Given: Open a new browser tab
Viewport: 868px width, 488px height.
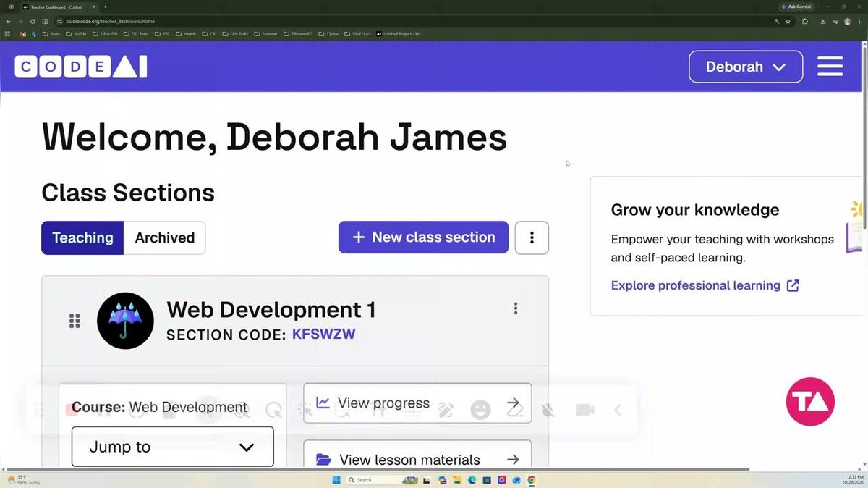Looking at the screenshot, I should (106, 7).
